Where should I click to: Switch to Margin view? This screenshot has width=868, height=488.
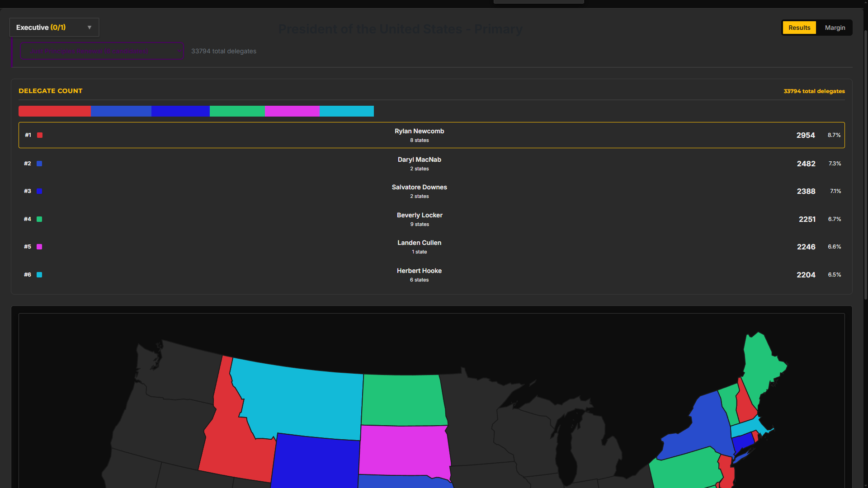(x=835, y=28)
